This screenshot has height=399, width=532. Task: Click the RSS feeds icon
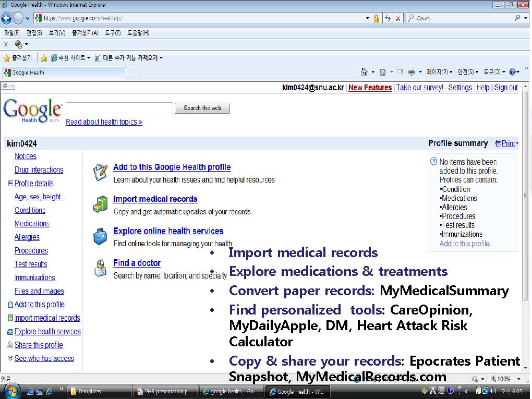click(x=382, y=72)
